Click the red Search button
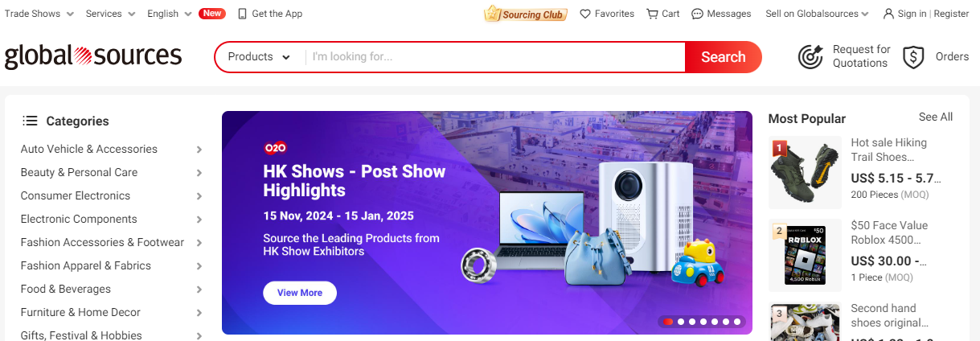This screenshot has width=980, height=341. 723,57
